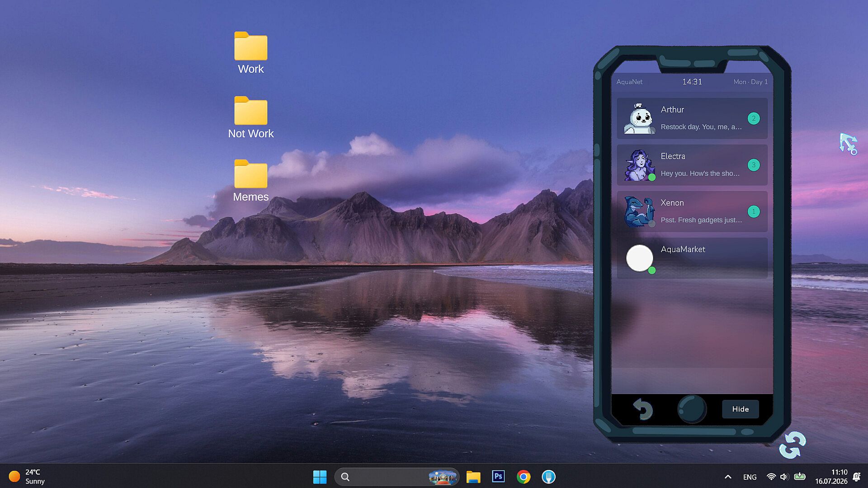Open the clock and date 11:10
Screen dimensions: 868x488
(831, 477)
